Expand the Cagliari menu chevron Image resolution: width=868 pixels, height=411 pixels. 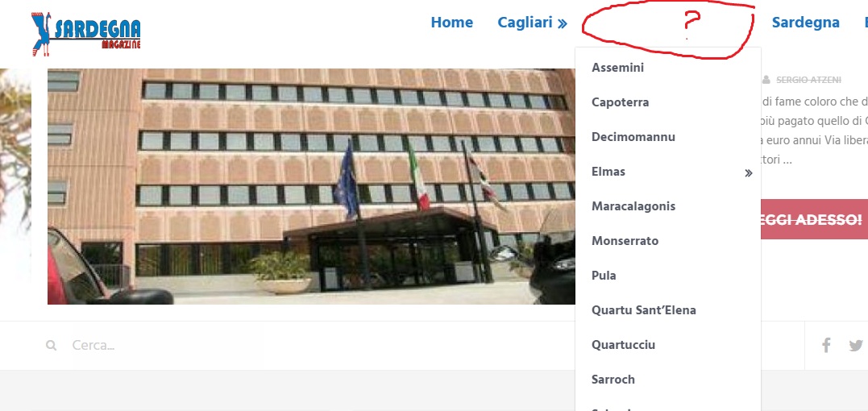tap(563, 23)
